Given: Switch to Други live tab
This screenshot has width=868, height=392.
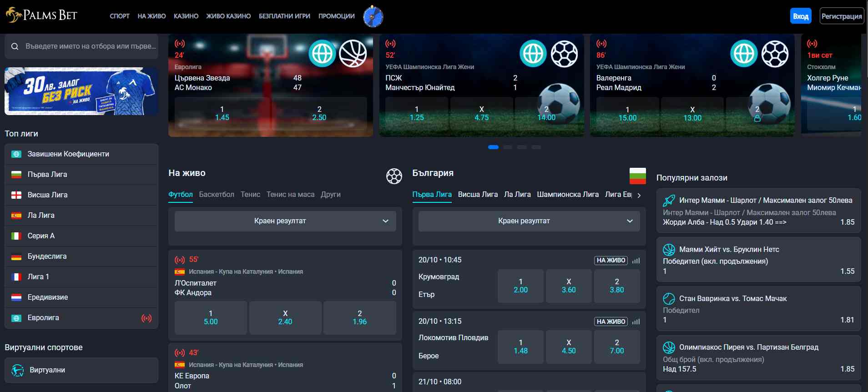Looking at the screenshot, I should [331, 195].
